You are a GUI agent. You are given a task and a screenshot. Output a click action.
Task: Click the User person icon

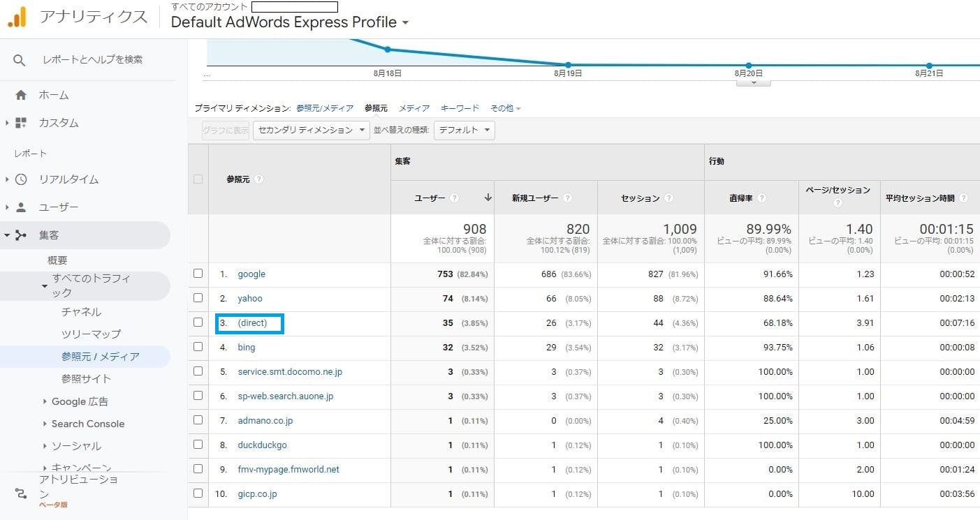[21, 207]
